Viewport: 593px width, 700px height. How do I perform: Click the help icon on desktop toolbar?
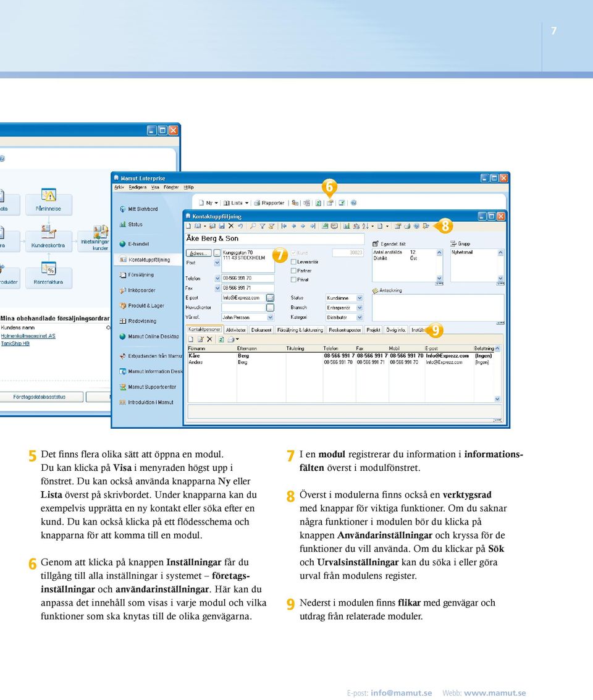pyautogui.click(x=353, y=203)
